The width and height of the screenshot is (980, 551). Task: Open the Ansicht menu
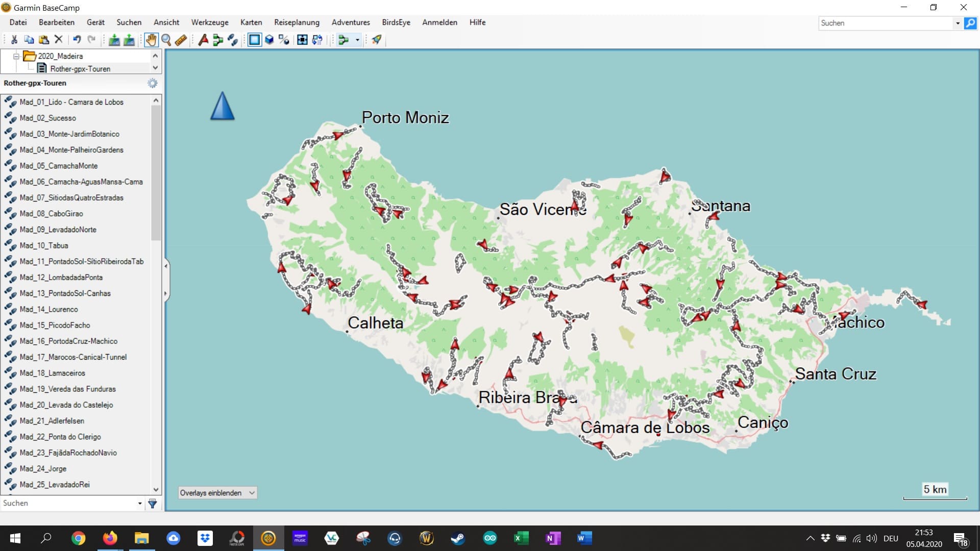coord(166,22)
